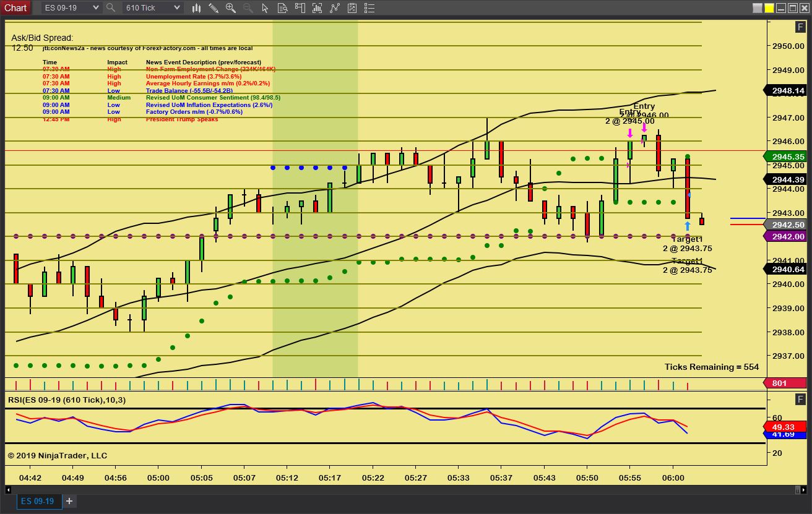Image resolution: width=812 pixels, height=514 pixels.
Task: Open the bar type candlestick icon
Action: click(196, 8)
